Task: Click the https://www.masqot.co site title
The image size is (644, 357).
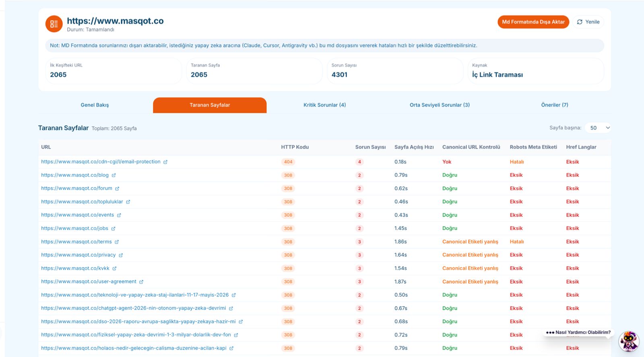Action: pos(115,21)
